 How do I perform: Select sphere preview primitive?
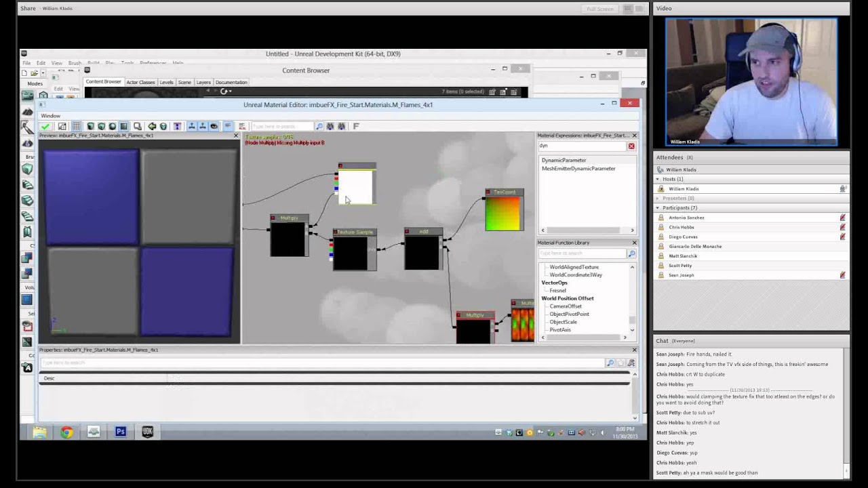click(x=112, y=126)
